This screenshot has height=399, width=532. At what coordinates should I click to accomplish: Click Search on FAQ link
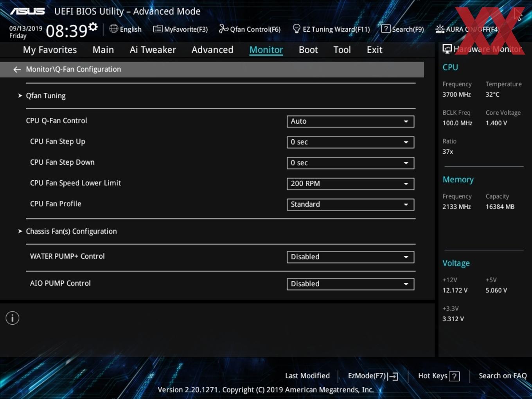point(503,376)
